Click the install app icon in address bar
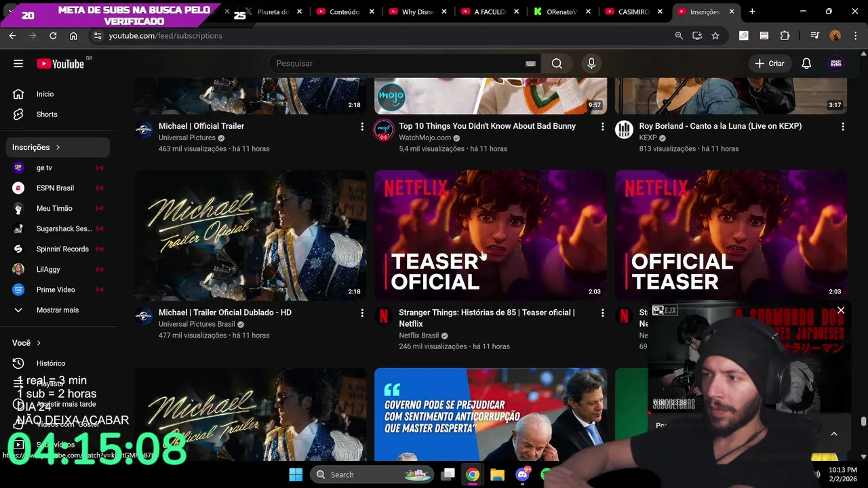 [x=697, y=35]
